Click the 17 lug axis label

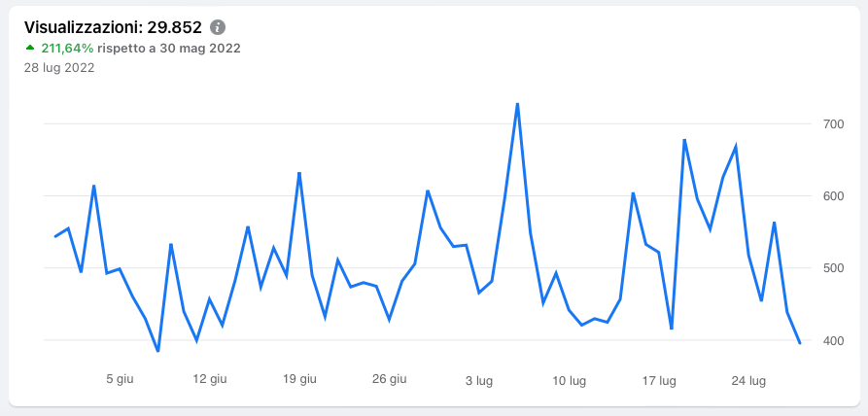(x=660, y=380)
